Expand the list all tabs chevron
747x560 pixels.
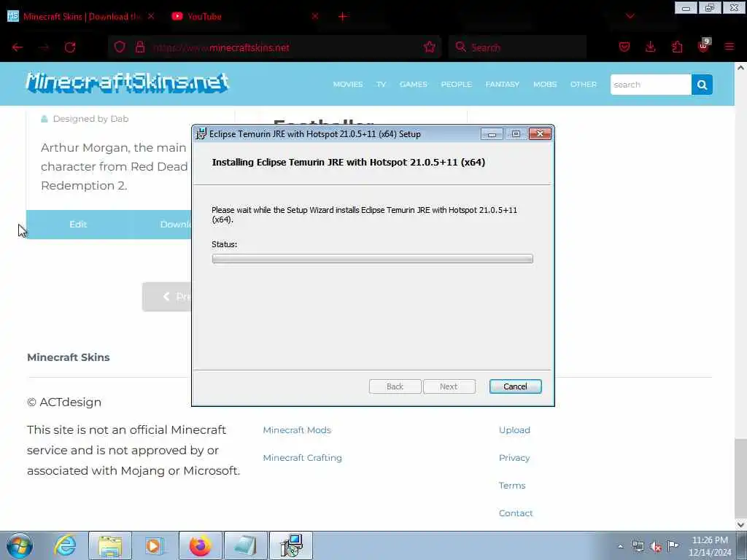[630, 16]
